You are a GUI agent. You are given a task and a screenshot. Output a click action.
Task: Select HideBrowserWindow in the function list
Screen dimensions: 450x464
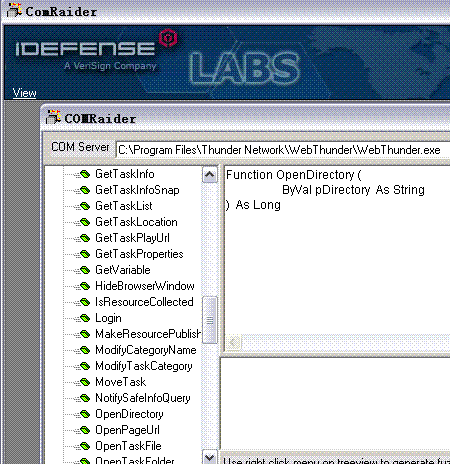tap(145, 286)
